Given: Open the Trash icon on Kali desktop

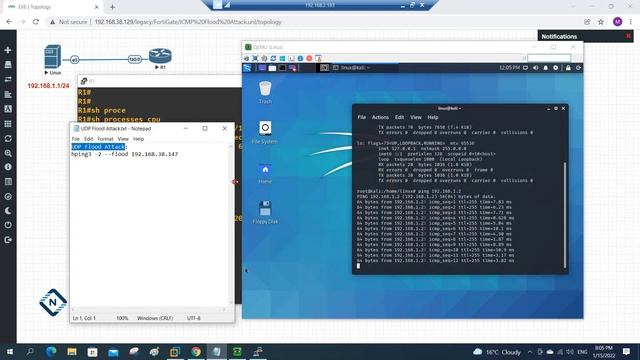Looking at the screenshot, I should point(265,92).
